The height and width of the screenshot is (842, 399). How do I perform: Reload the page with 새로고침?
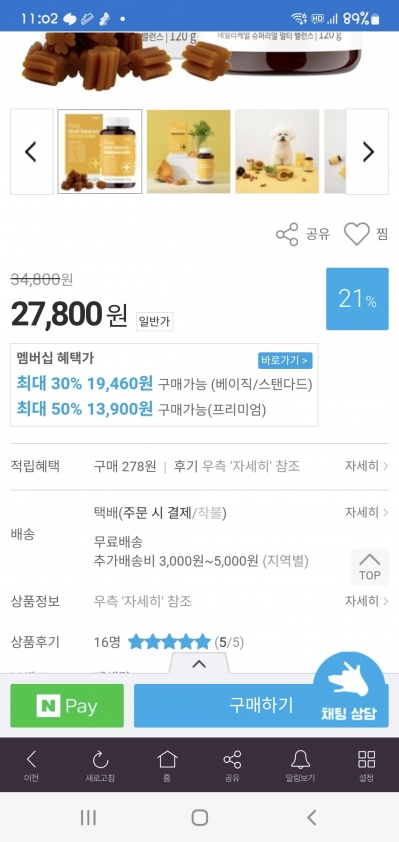point(100,766)
